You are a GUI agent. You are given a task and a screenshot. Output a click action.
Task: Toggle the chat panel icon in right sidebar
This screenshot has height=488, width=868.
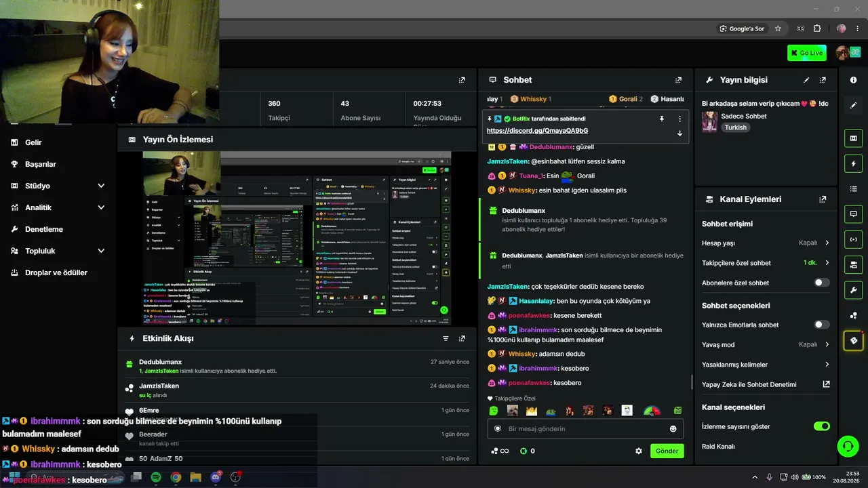[853, 214]
